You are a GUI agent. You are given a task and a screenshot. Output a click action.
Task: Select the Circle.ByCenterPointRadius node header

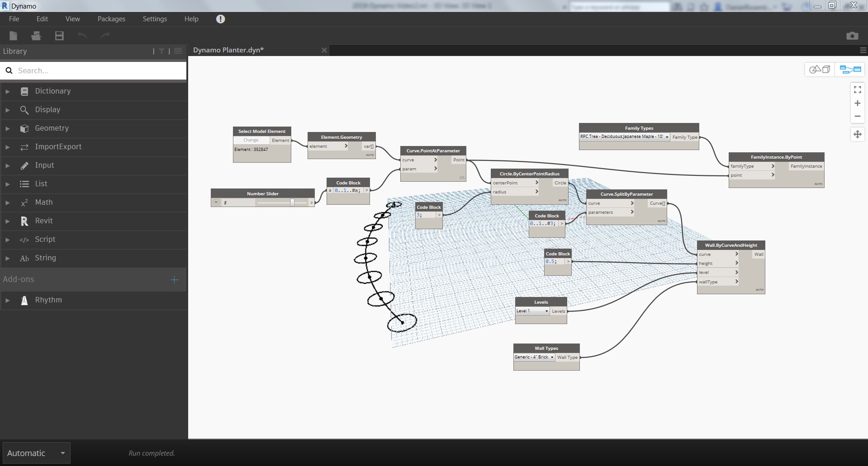click(x=529, y=174)
